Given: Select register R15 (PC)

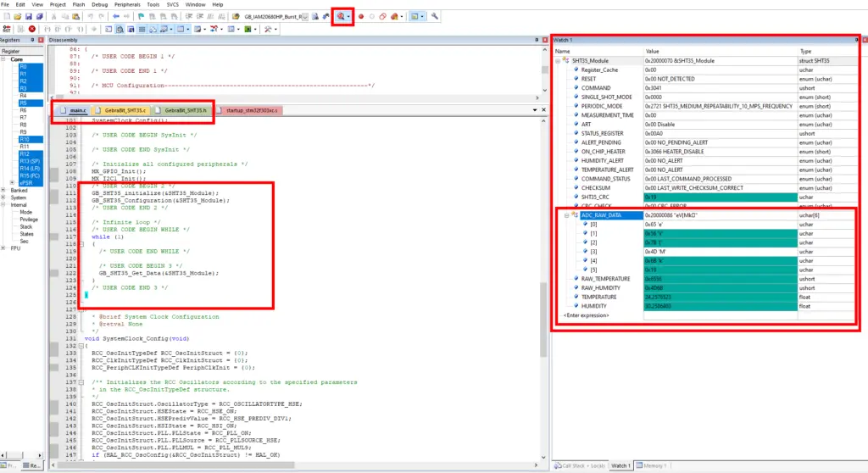Looking at the screenshot, I should tap(30, 175).
